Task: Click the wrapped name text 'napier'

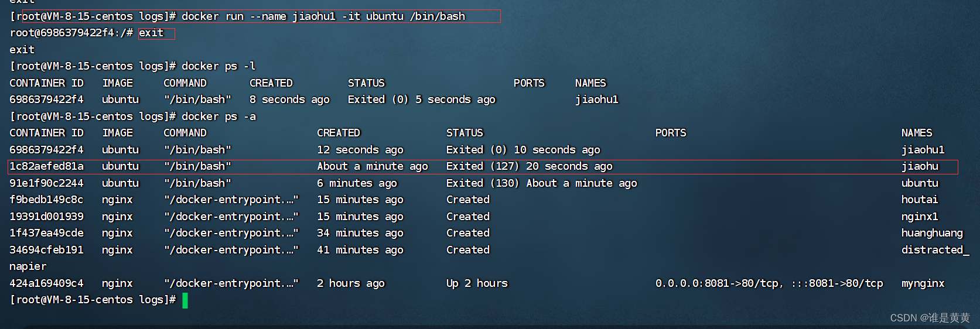Action: (x=28, y=266)
